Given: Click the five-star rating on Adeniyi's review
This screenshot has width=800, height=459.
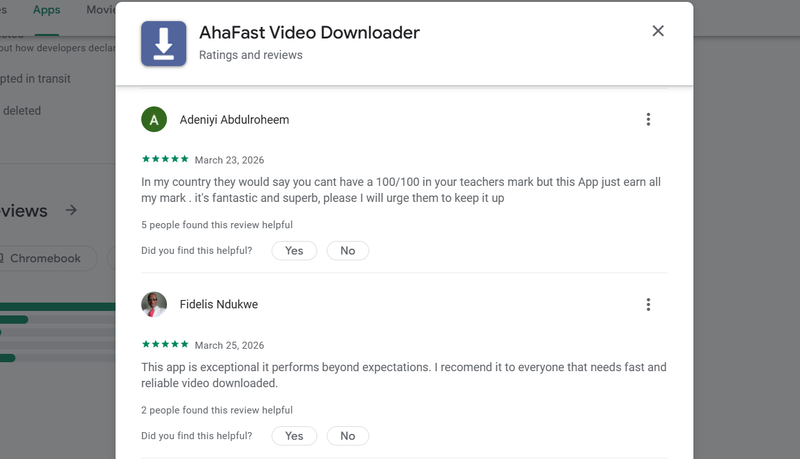Looking at the screenshot, I should pos(165,159).
